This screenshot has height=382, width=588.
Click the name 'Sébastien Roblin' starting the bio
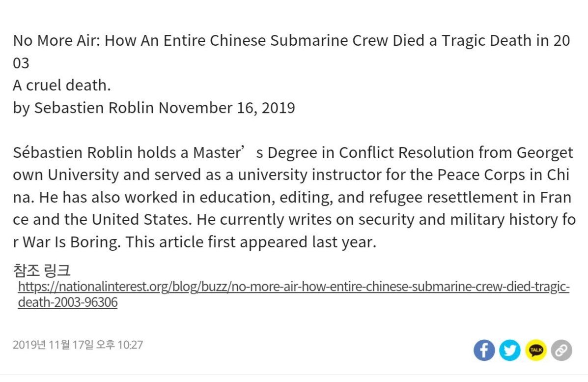point(73,153)
